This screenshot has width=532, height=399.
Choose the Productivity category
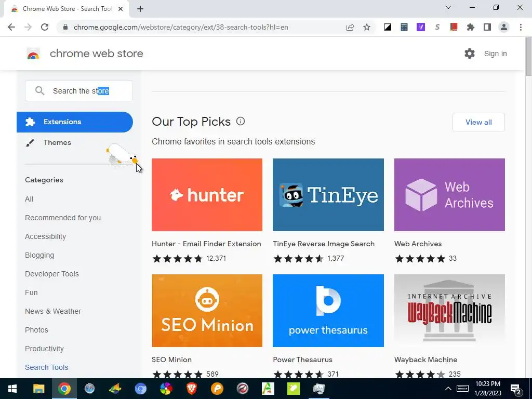coord(45,349)
